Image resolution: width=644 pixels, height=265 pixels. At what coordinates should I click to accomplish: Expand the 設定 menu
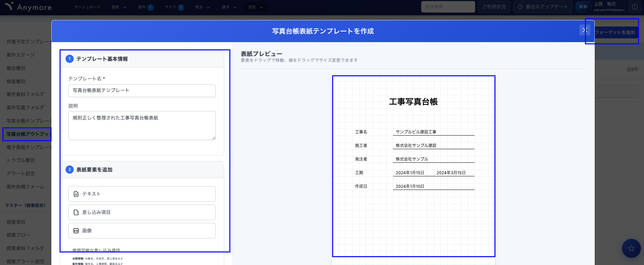(256, 7)
